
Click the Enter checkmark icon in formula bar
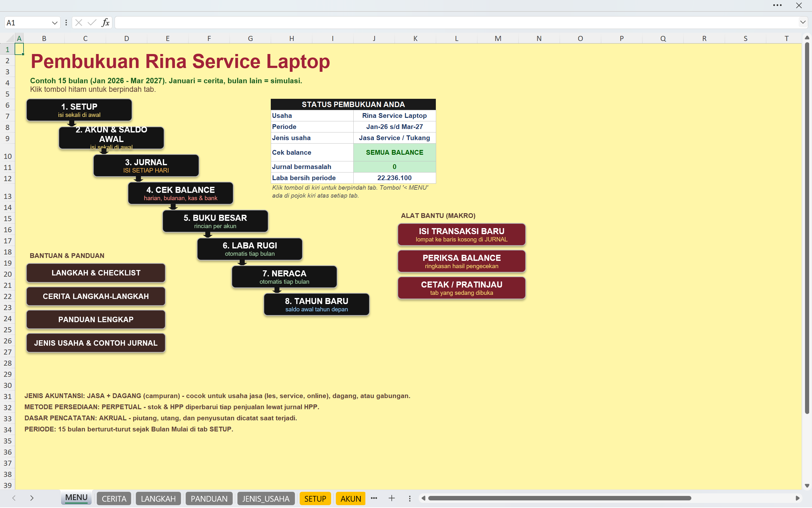[x=92, y=23]
